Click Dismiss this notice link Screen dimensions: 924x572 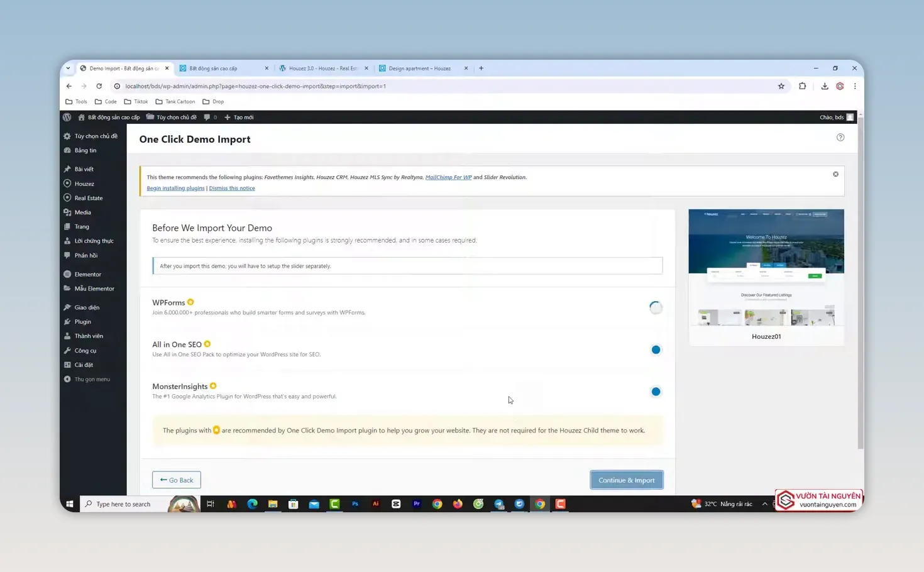(x=232, y=188)
